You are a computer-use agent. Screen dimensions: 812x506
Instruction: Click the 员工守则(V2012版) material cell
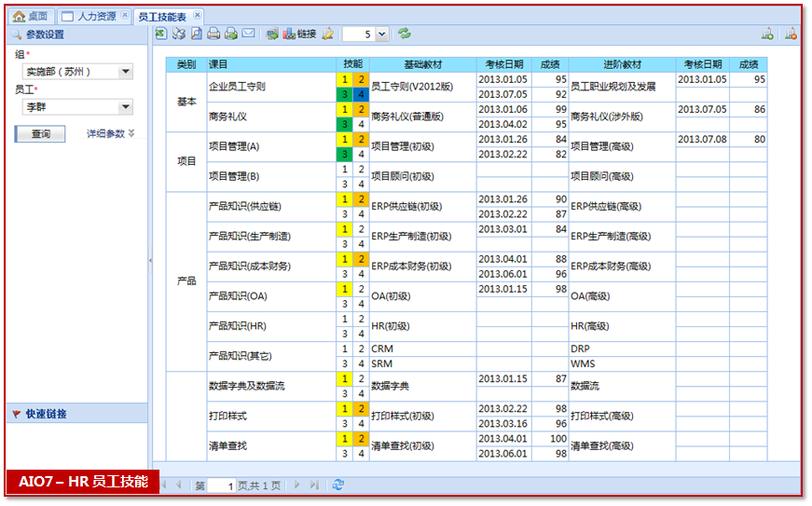click(x=423, y=87)
